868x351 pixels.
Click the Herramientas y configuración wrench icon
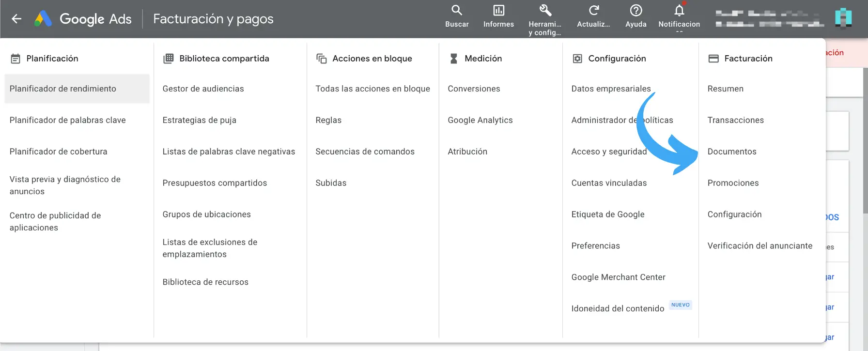[545, 10]
